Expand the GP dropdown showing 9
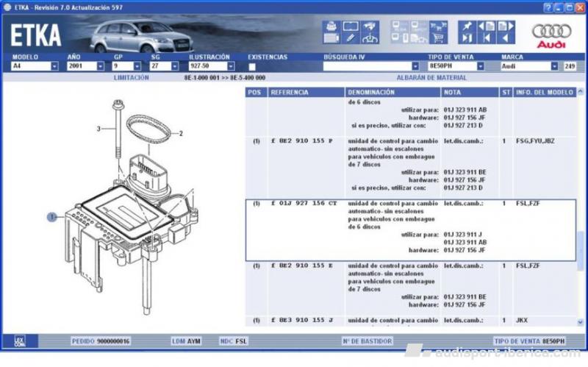This screenshot has height=367, width=588. 137,66
